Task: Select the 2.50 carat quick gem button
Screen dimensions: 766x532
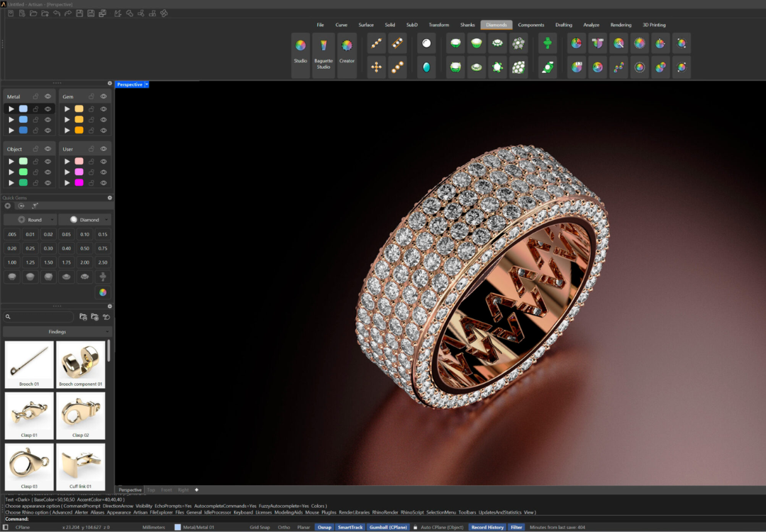Action: (103, 262)
